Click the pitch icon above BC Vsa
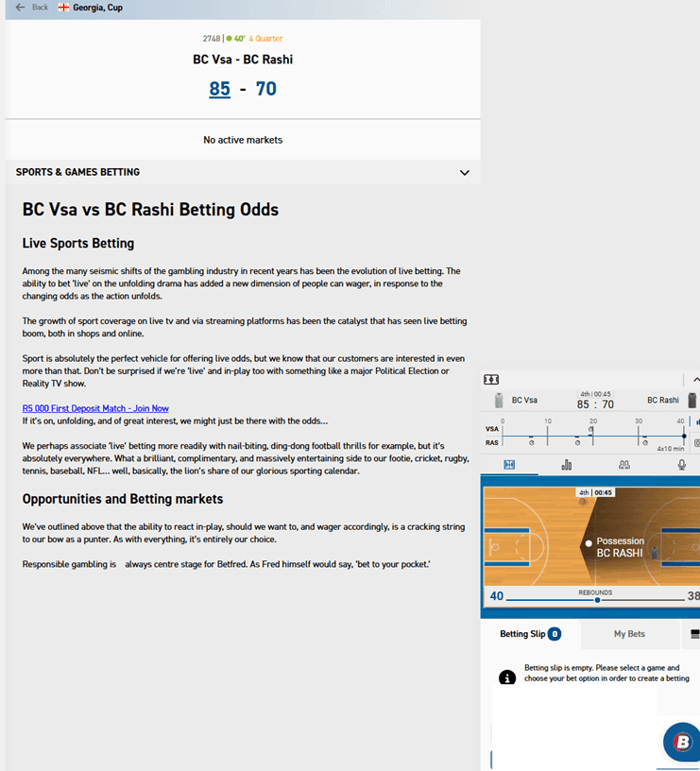The image size is (700, 771). [x=490, y=379]
